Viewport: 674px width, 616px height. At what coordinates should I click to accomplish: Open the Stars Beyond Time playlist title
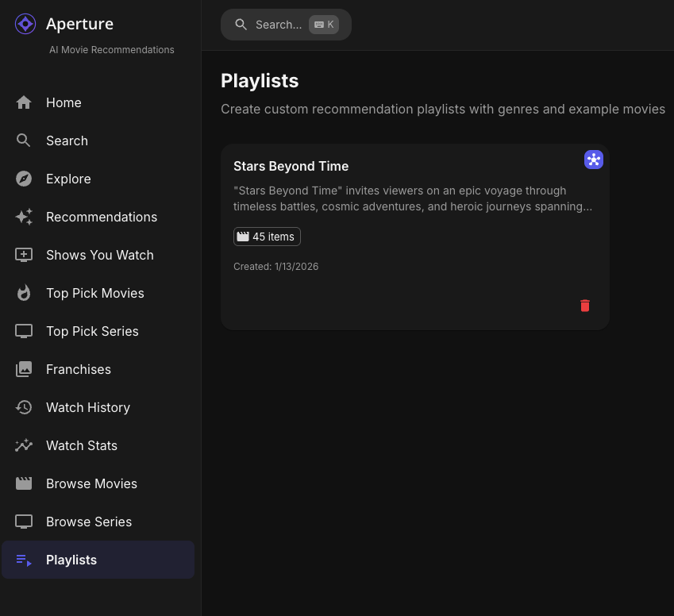coord(291,166)
